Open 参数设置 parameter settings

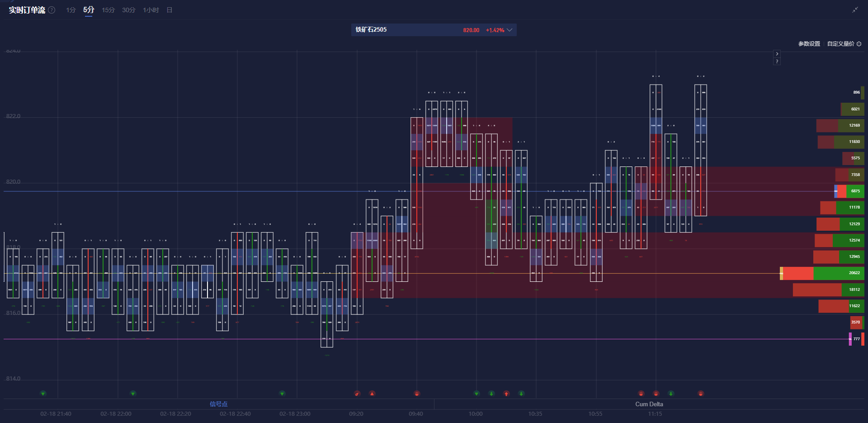[x=809, y=44]
